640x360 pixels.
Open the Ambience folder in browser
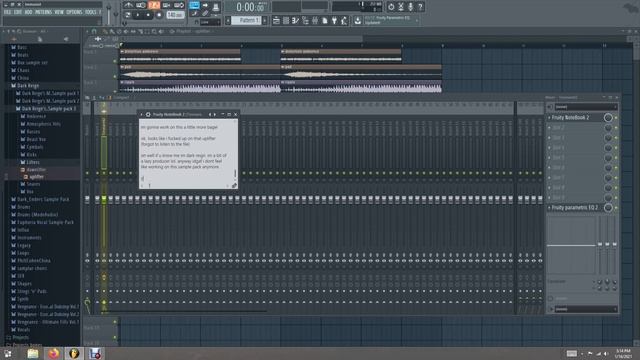click(x=36, y=116)
